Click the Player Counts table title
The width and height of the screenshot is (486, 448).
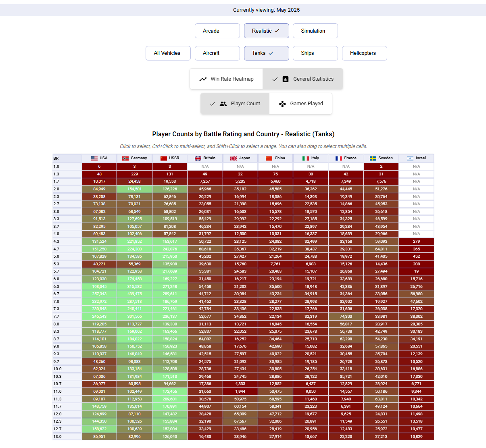243,134
